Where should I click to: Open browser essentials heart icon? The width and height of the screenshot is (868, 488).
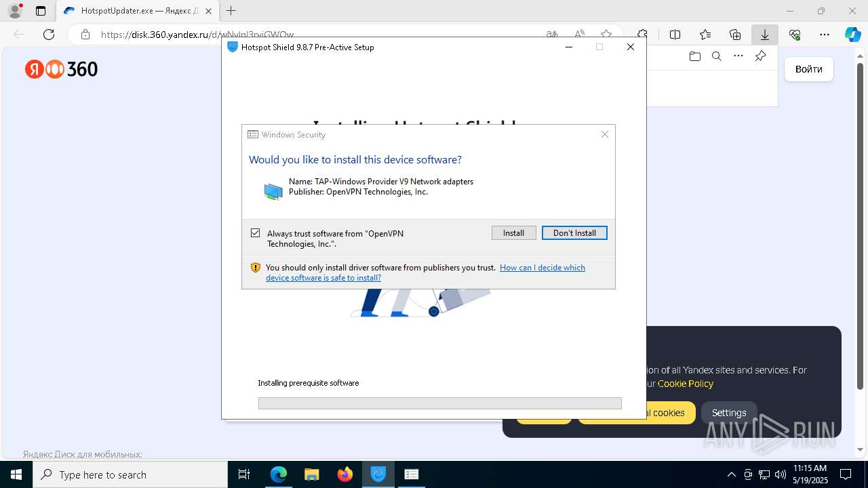(x=795, y=35)
